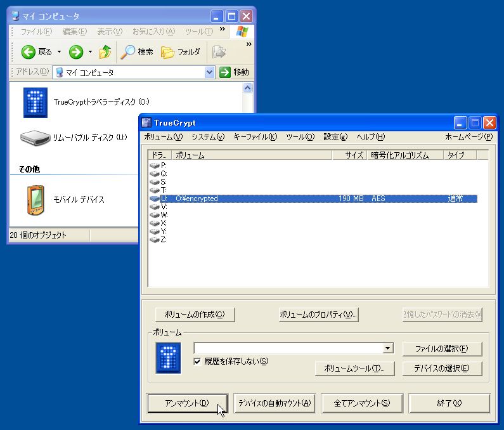Click the ボリューム column header
The image size is (504, 430).
click(252, 155)
